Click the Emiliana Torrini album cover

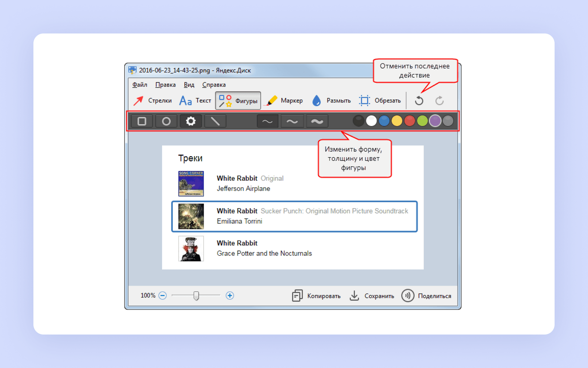pyautogui.click(x=191, y=216)
